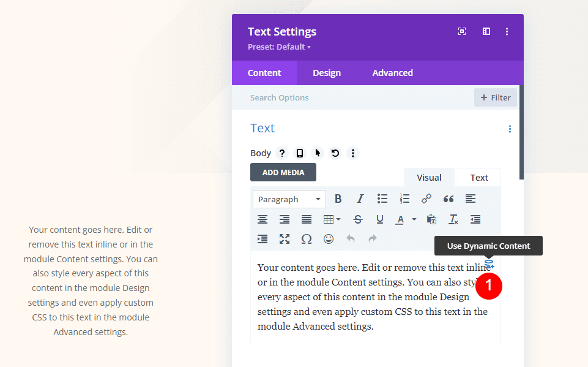Screen dimensions: 588x367
Task: Open the Paragraph format dropdown
Action: (289, 199)
